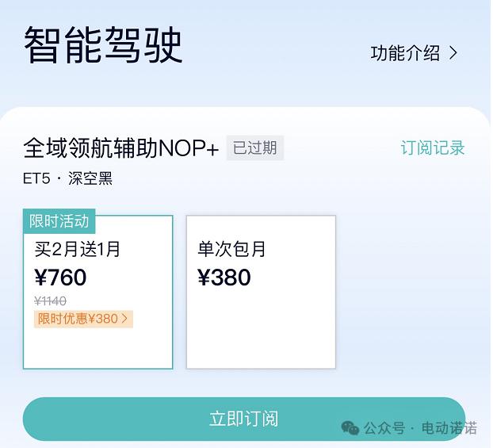Click the arrow beside 功能介绍
This screenshot has width=493, height=448.
(453, 53)
